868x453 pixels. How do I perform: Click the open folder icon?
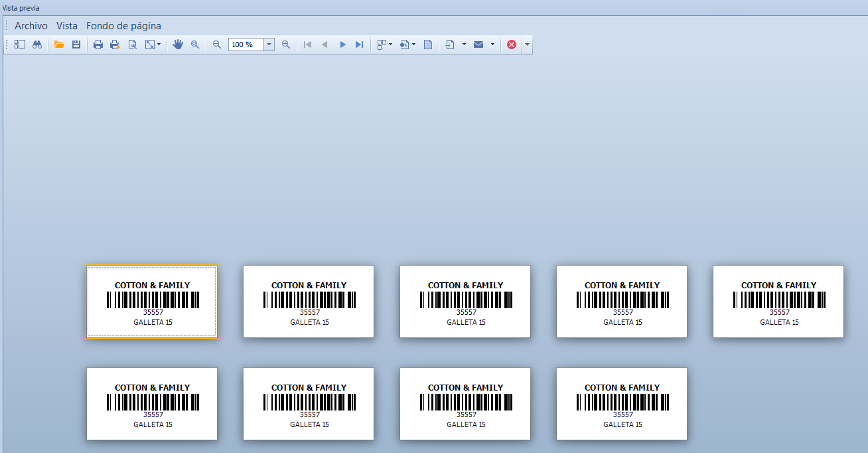point(59,45)
